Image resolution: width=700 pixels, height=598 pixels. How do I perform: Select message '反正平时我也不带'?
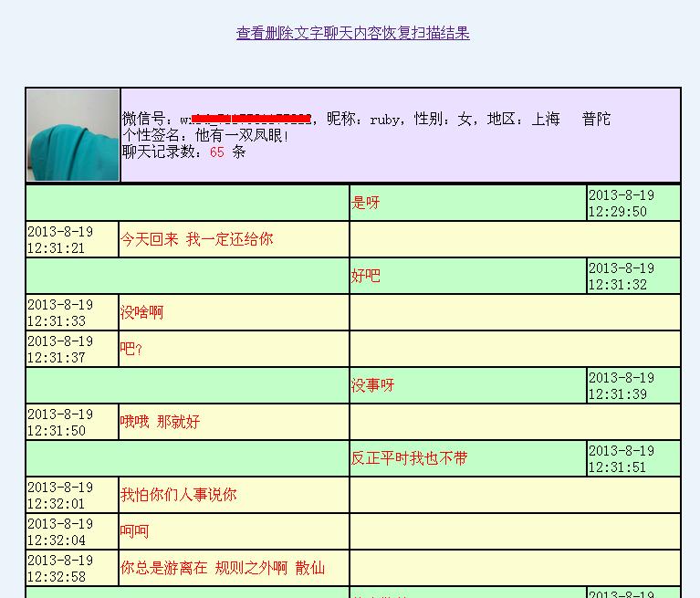409,458
